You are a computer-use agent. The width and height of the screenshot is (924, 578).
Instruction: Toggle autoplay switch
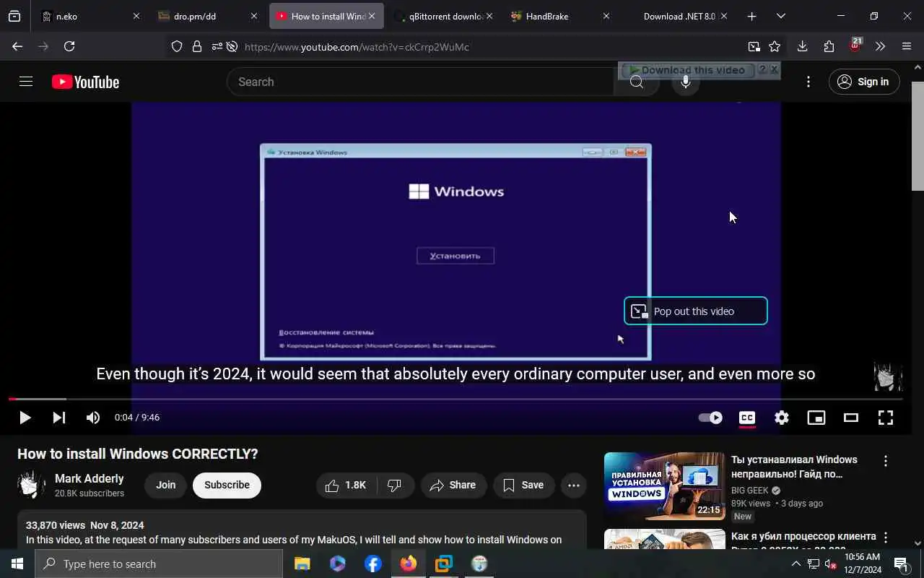pyautogui.click(x=710, y=418)
